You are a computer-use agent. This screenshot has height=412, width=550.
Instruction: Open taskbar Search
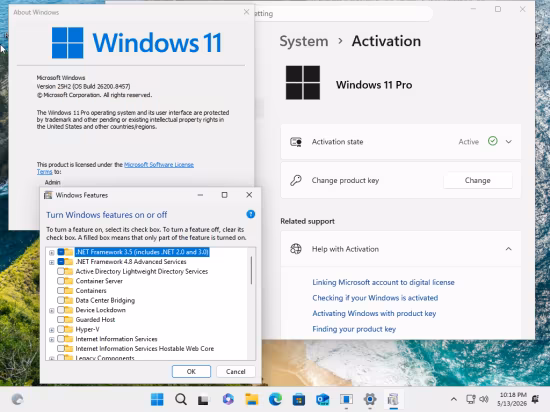pos(181,399)
